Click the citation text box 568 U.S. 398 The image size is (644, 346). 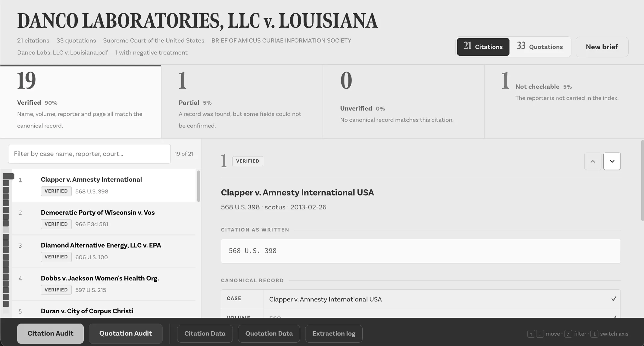(x=420, y=251)
